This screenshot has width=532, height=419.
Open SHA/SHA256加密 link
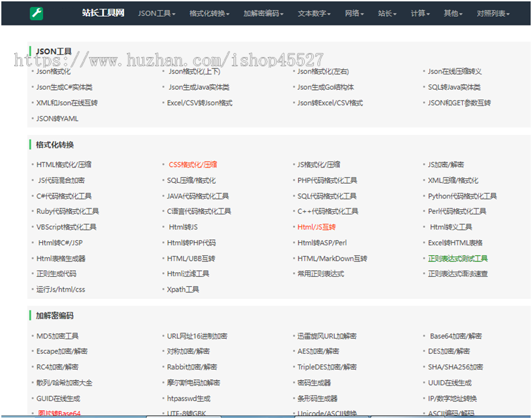(456, 367)
